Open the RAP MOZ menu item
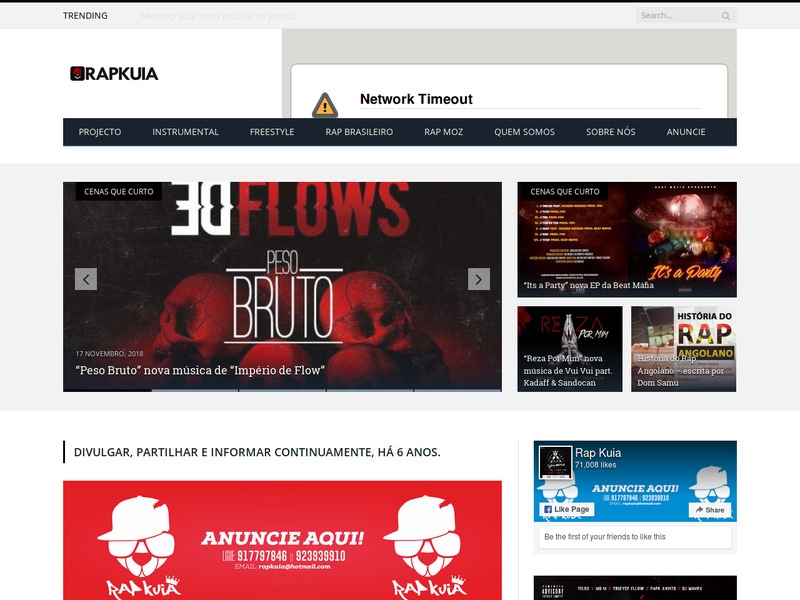 coord(443,132)
